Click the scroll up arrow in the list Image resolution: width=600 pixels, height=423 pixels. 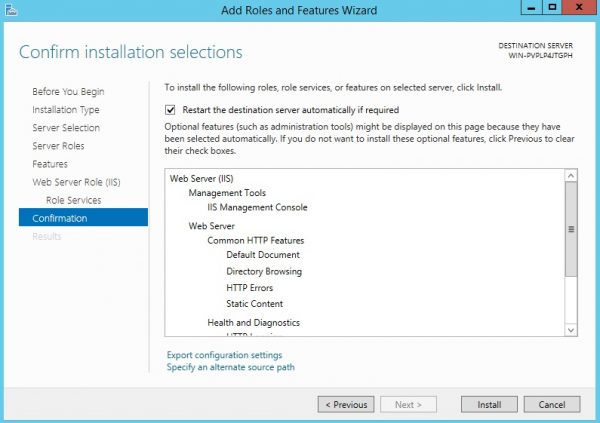pyautogui.click(x=571, y=176)
